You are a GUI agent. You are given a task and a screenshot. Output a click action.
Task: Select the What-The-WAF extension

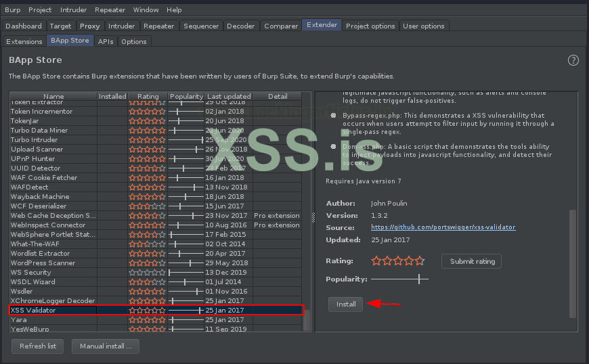[156, 244]
